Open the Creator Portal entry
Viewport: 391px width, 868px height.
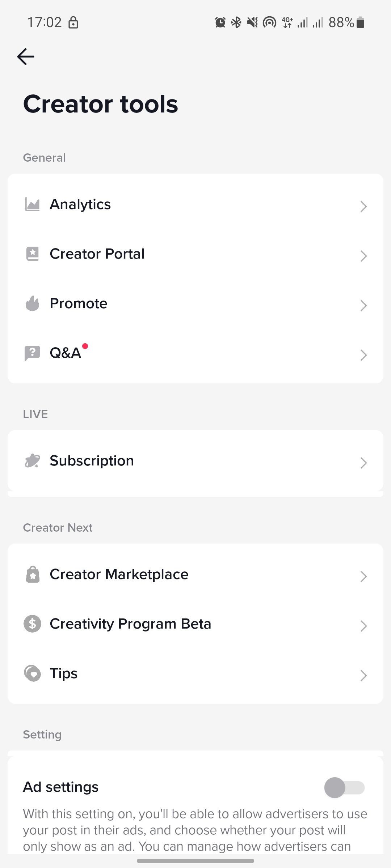(x=195, y=254)
